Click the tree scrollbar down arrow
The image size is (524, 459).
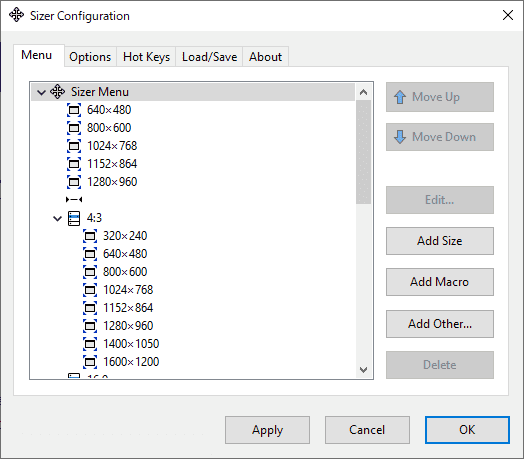point(364,369)
